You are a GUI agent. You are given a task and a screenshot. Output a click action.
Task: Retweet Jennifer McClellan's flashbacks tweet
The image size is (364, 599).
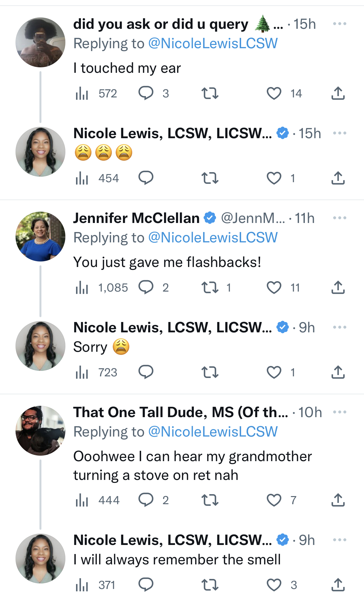210,287
